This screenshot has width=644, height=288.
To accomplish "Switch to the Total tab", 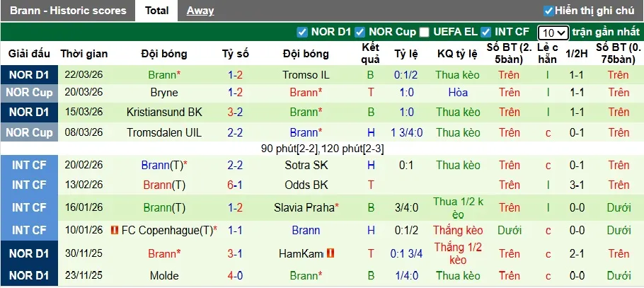I will coord(156,11).
